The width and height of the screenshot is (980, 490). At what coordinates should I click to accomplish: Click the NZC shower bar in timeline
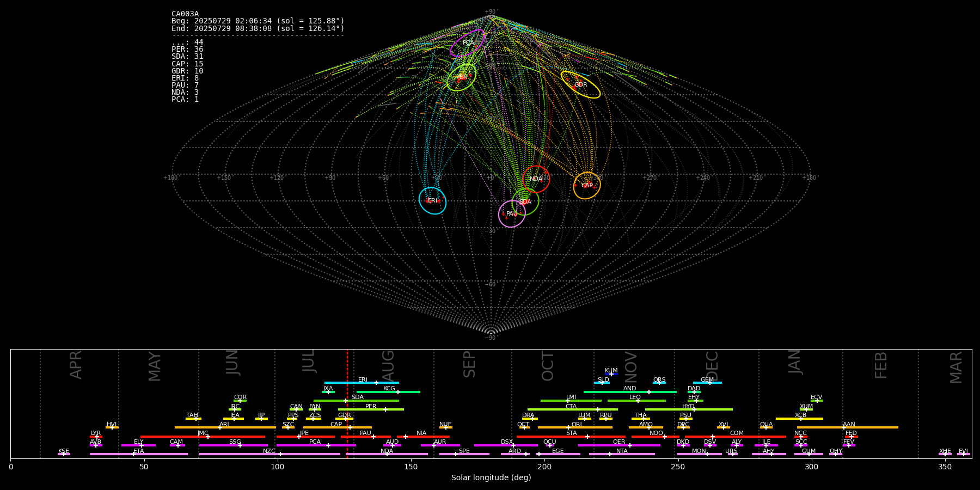(x=269, y=454)
